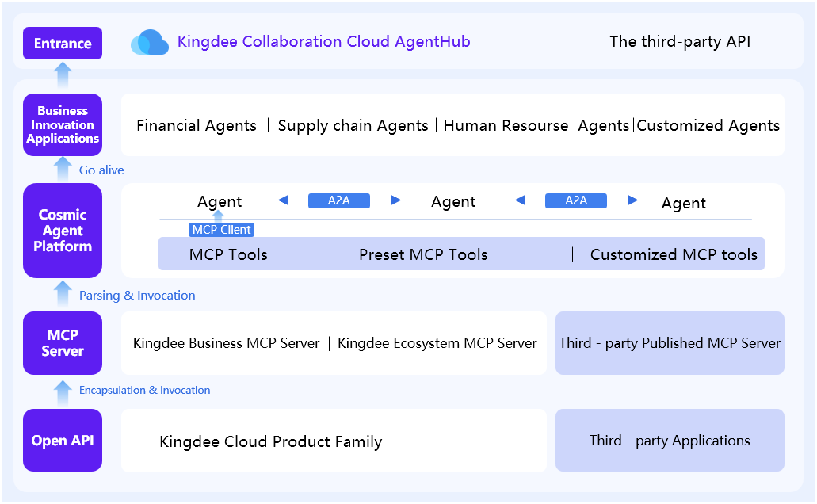817x504 pixels.
Task: Click Customized MCP tools label
Action: (x=674, y=255)
